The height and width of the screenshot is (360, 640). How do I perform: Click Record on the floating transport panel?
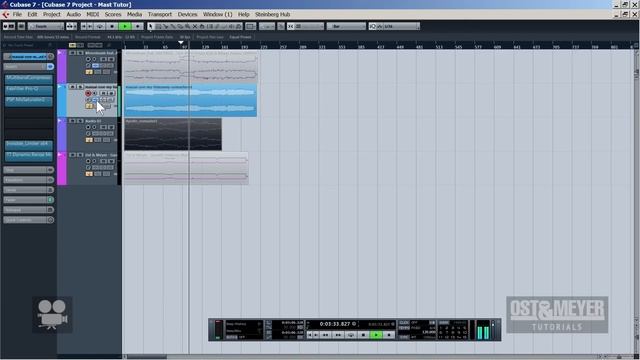tap(389, 335)
